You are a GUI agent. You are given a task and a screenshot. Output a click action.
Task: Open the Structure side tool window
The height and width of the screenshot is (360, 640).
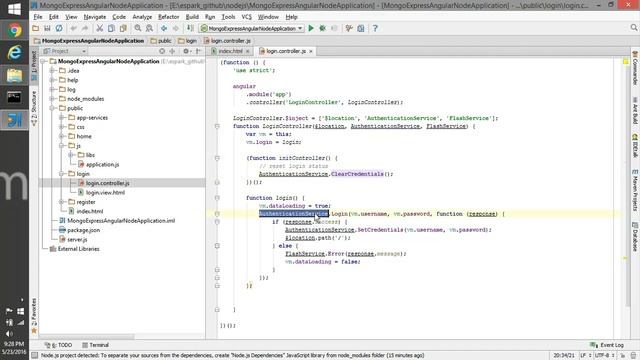(x=34, y=107)
